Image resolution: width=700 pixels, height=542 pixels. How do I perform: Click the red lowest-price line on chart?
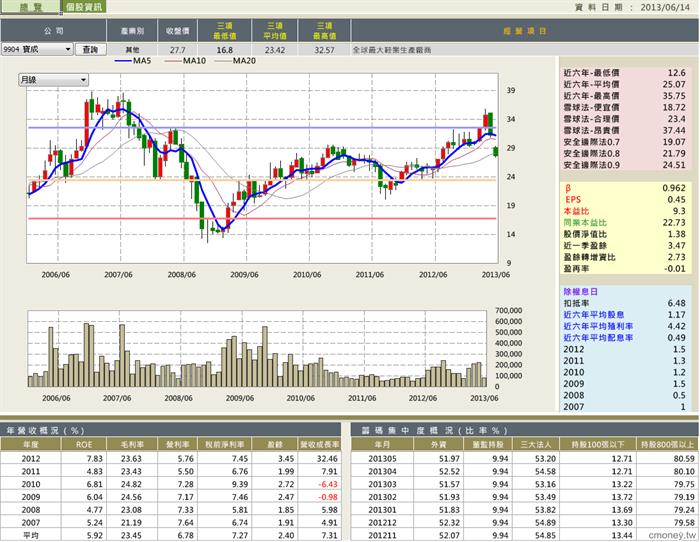pos(262,218)
